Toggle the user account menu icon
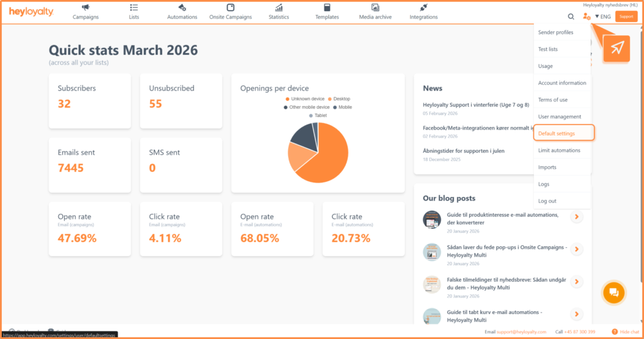Image resolution: width=644 pixels, height=339 pixels. point(587,16)
